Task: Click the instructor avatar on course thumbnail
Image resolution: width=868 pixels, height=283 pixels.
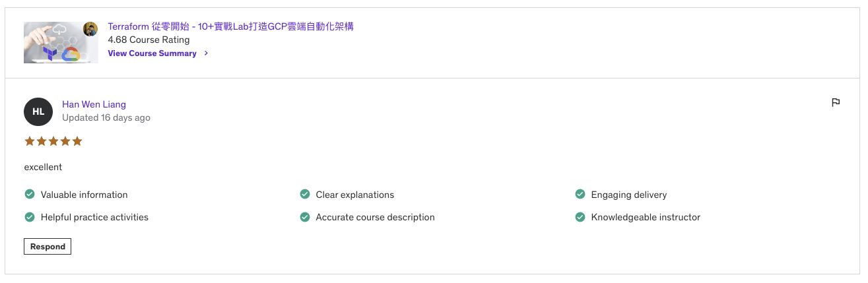Action: coord(90,29)
